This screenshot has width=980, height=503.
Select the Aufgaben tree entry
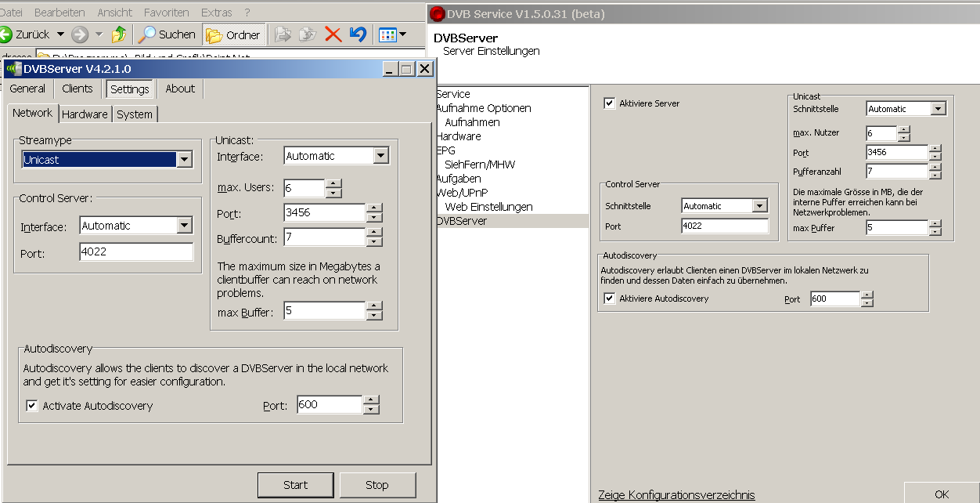tap(459, 179)
